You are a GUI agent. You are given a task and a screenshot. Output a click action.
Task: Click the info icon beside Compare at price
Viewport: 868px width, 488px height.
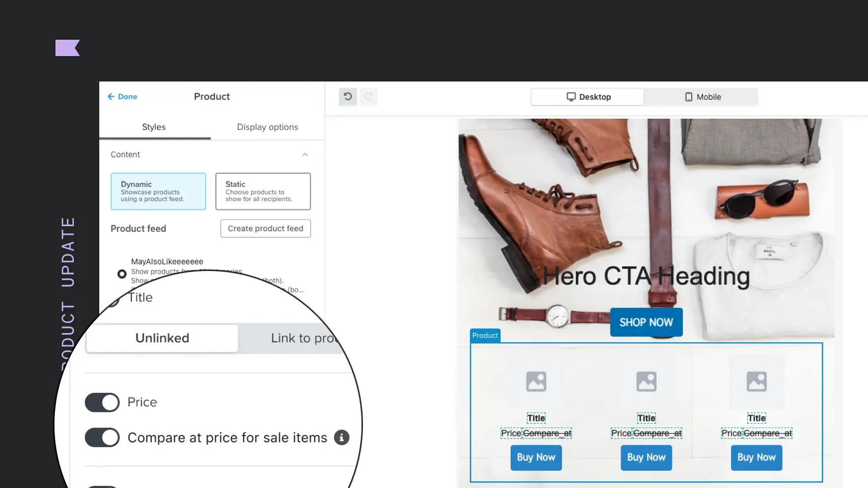click(342, 437)
